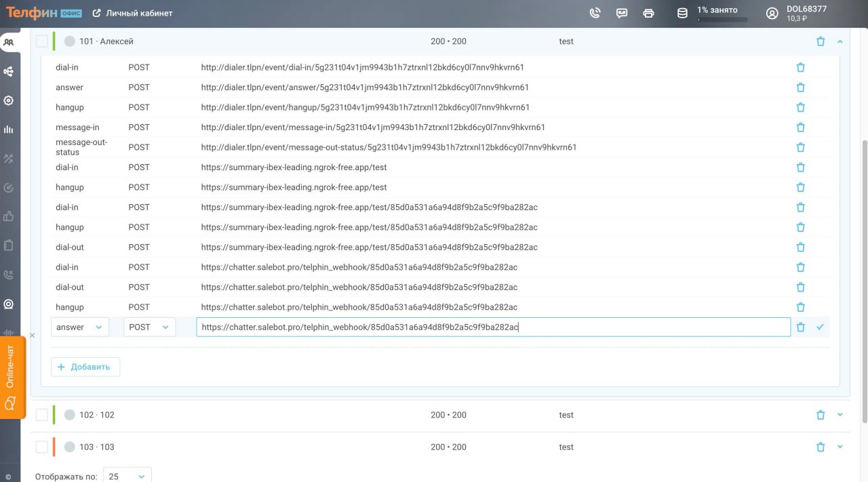Open the settings gear sidebar icon
This screenshot has height=482, width=868.
pos(9,100)
